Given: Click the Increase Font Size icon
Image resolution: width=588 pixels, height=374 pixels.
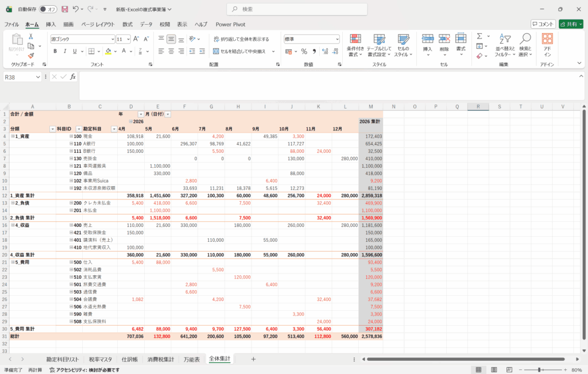Looking at the screenshot, I should click(x=137, y=39).
